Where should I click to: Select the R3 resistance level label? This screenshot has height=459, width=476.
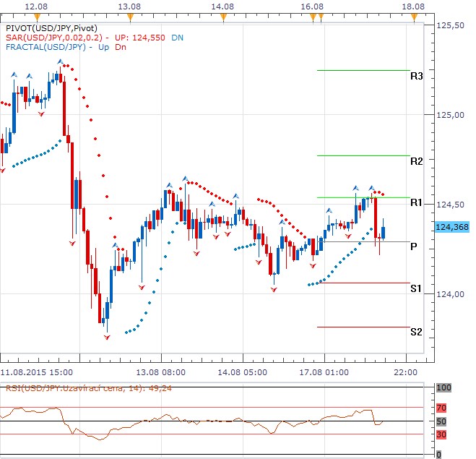pos(416,76)
